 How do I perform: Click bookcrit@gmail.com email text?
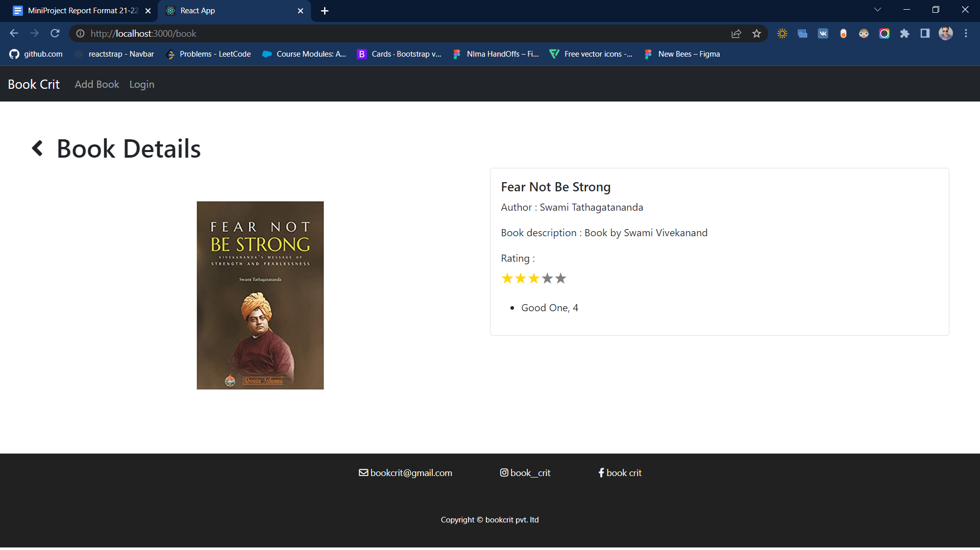[x=411, y=473]
